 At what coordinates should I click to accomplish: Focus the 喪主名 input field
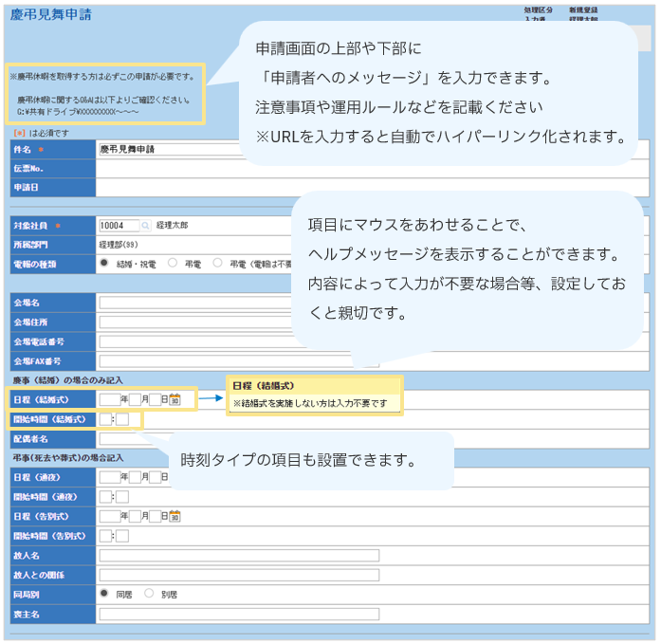[x=237, y=614]
